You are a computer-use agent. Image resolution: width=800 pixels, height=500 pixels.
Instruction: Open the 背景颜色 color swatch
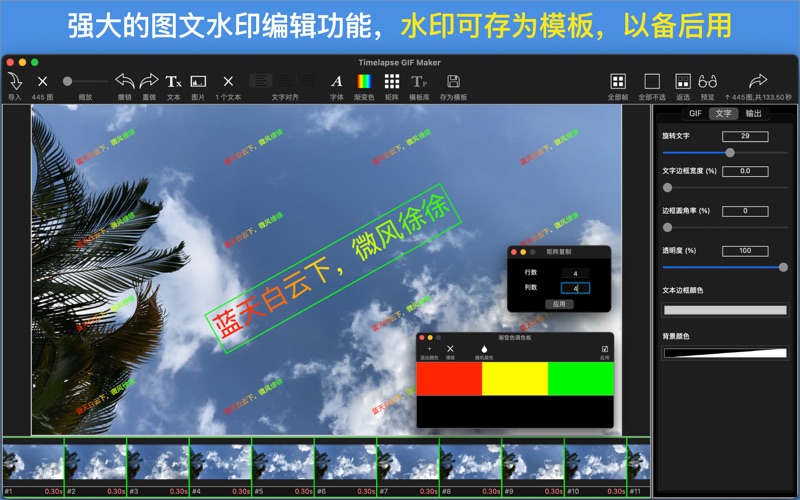(725, 353)
